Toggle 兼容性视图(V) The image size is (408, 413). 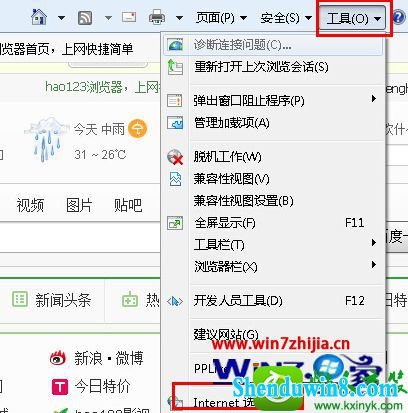point(273,179)
